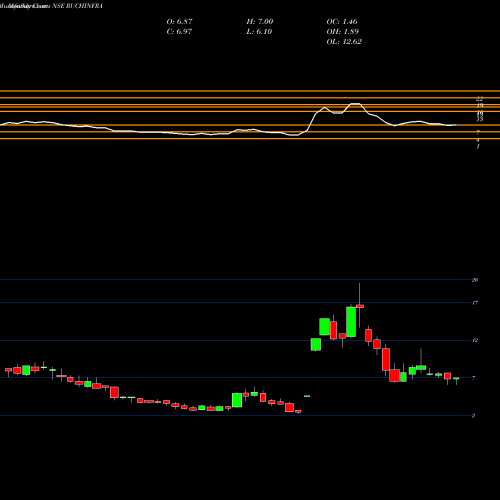
Task: Select the OC: 1.46 reading
Action: tap(342, 22)
